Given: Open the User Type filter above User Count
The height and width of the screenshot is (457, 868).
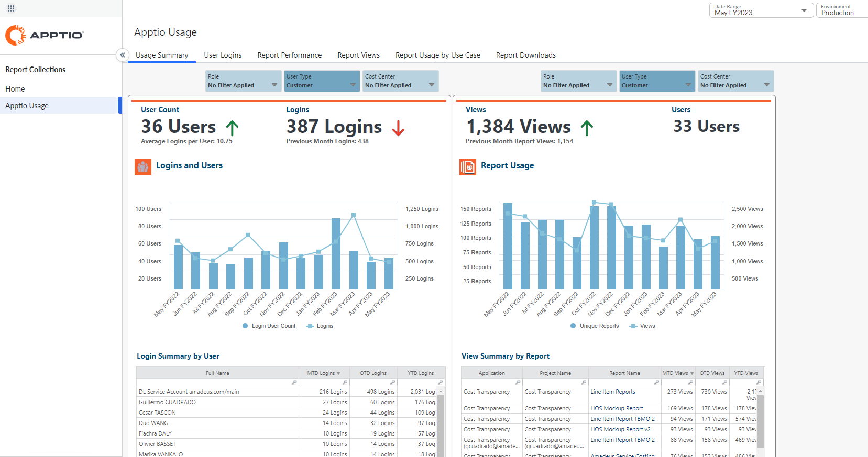Looking at the screenshot, I should tap(322, 81).
